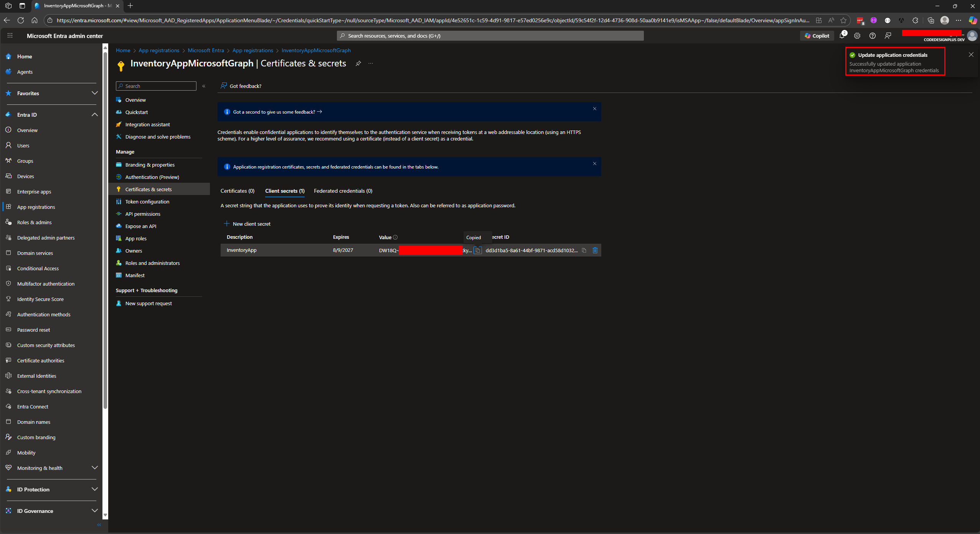Switch to the Certificates (0) tab
This screenshot has height=534, width=980.
point(238,191)
